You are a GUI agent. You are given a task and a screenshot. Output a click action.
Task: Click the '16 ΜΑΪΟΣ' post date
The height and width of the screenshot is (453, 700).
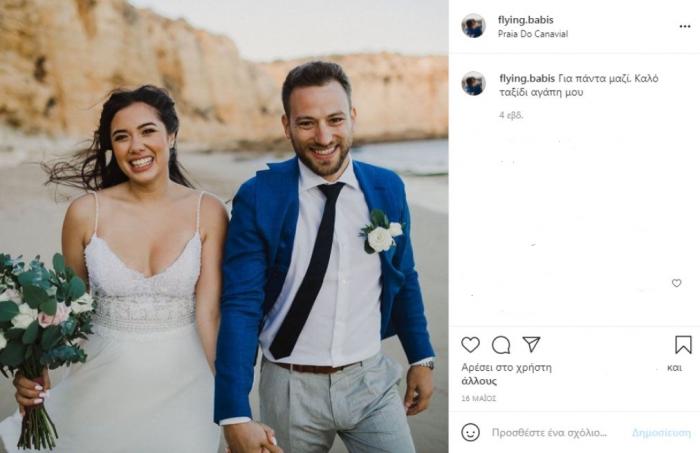click(479, 398)
